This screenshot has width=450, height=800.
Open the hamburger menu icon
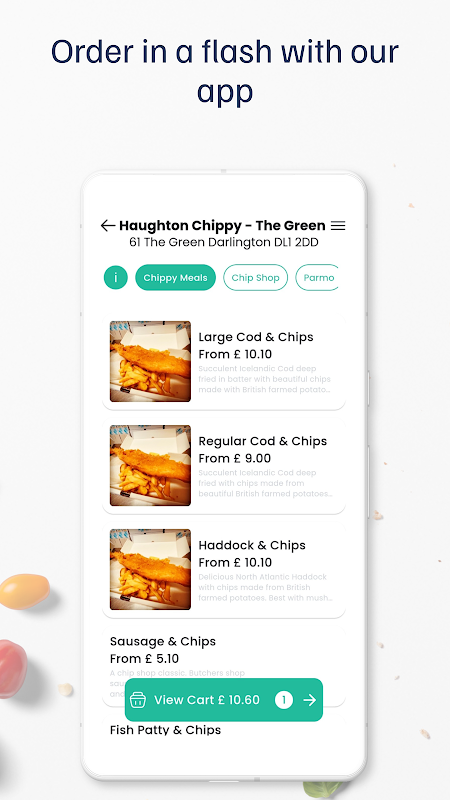coord(338,226)
